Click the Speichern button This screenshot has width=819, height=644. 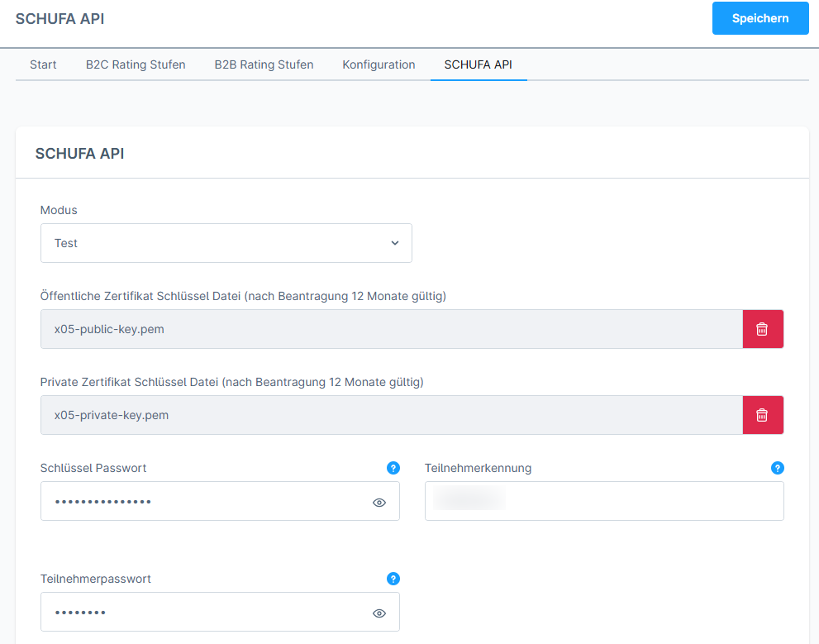point(759,18)
